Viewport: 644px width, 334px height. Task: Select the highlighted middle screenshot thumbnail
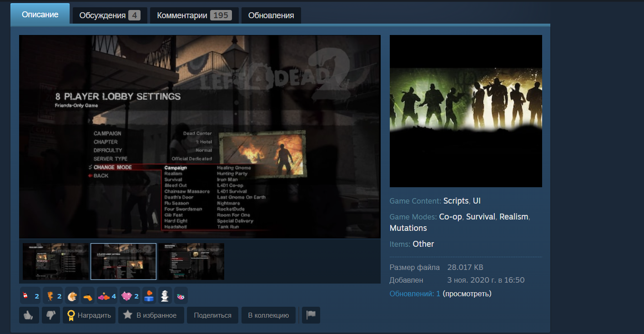[x=123, y=261]
